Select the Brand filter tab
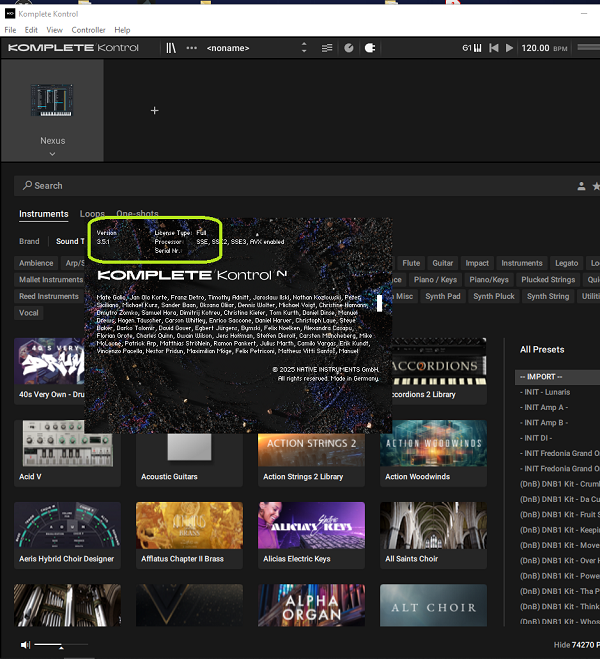 coord(29,241)
